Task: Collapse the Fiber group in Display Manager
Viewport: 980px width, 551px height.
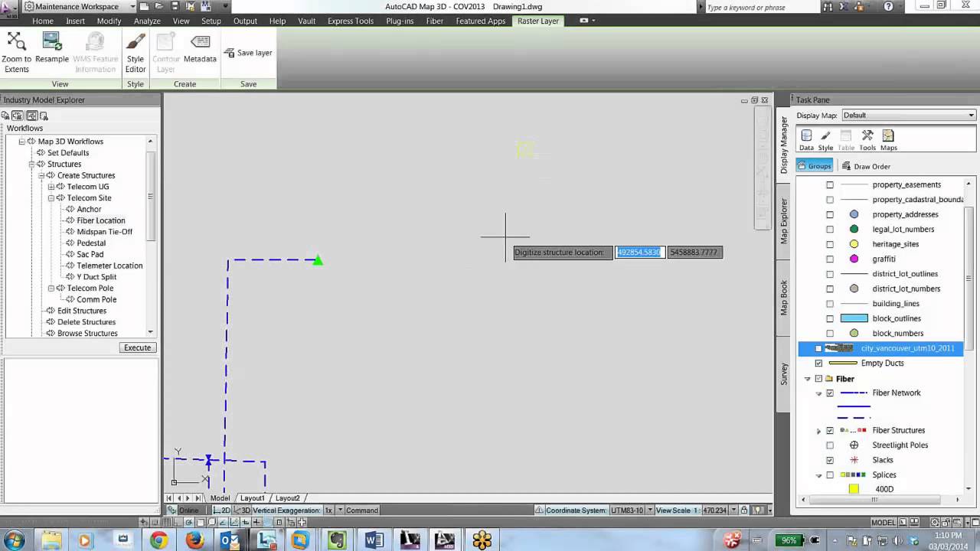Action: coord(807,379)
